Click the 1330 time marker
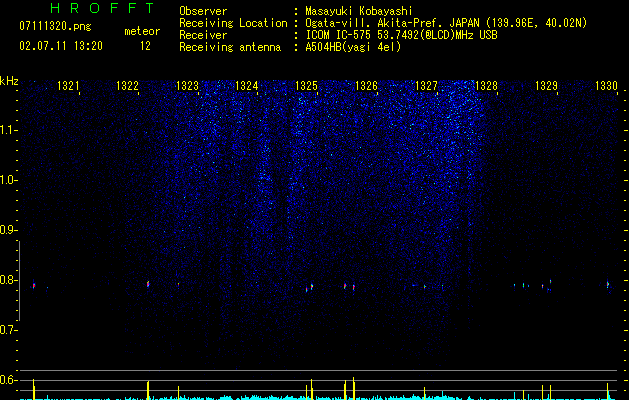The width and height of the screenshot is (629, 400). pos(606,86)
